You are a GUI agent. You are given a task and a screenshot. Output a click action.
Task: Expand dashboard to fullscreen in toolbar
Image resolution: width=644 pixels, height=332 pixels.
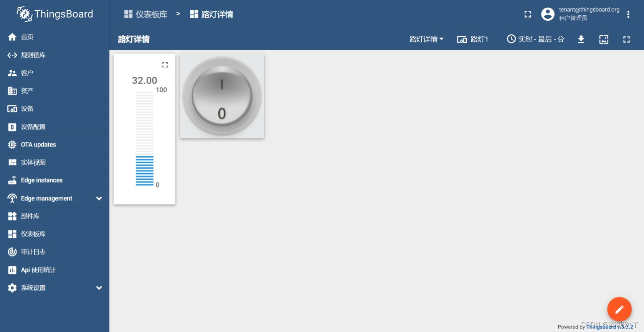[x=626, y=39]
